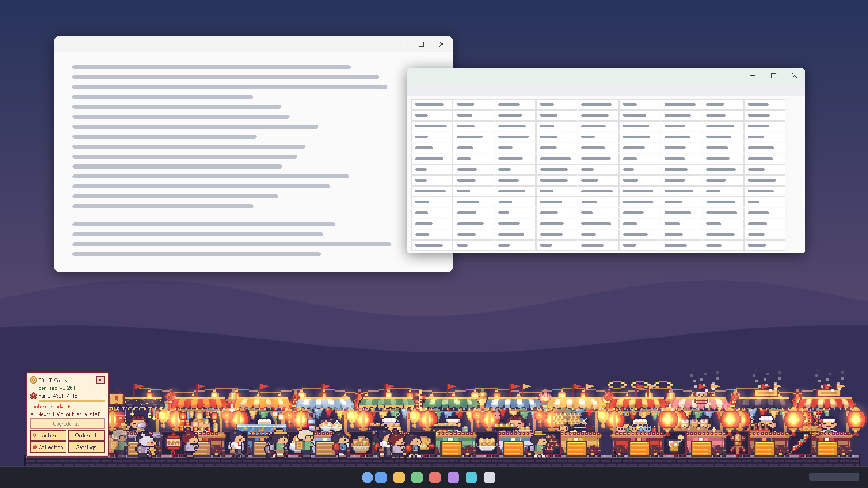Close the spreadsheet window
Image resolution: width=868 pixels, height=488 pixels.
[x=794, y=75]
